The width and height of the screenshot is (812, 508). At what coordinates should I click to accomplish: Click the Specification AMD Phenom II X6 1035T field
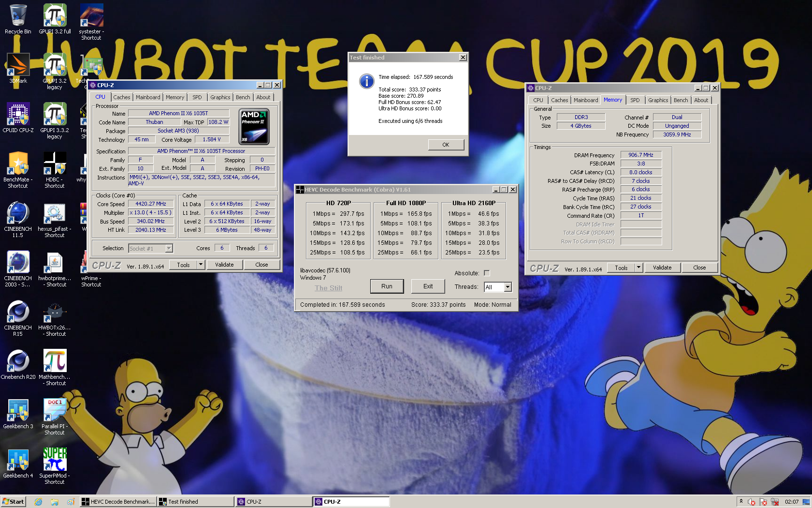(x=201, y=151)
